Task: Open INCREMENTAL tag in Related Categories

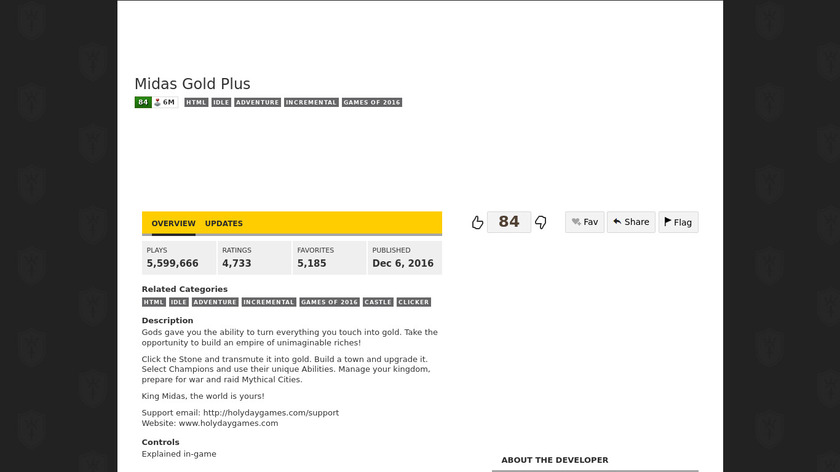Action: (269, 302)
